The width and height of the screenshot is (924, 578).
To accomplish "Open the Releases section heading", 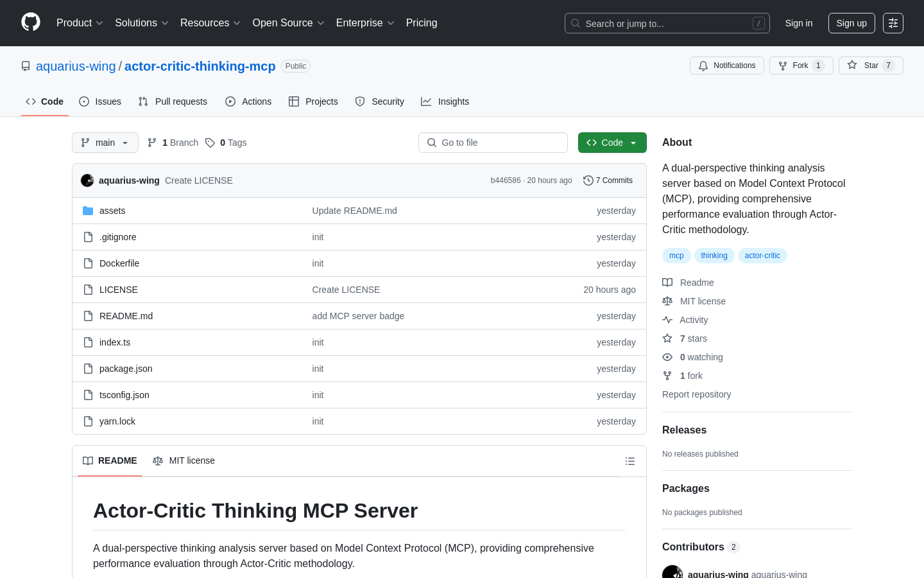I will pos(684,430).
